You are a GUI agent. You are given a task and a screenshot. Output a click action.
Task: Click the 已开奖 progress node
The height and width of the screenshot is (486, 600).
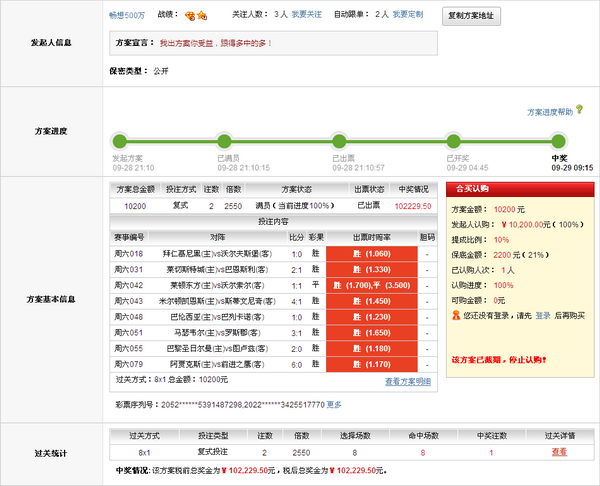(x=449, y=139)
